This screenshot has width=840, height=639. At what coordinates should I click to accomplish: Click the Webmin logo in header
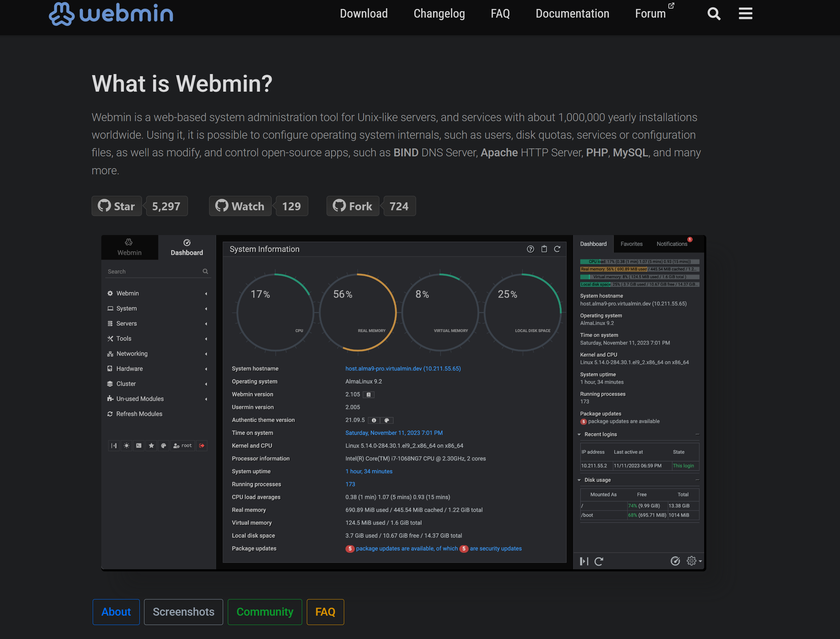pyautogui.click(x=111, y=14)
